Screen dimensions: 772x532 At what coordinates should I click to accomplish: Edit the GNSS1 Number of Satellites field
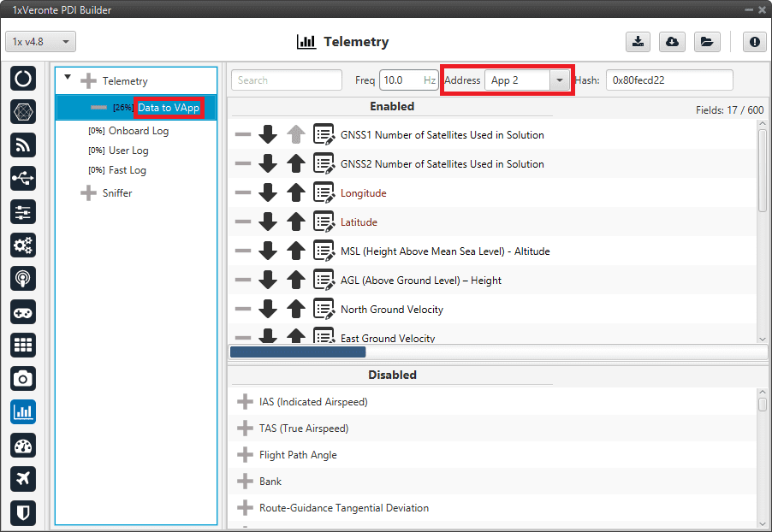[324, 135]
